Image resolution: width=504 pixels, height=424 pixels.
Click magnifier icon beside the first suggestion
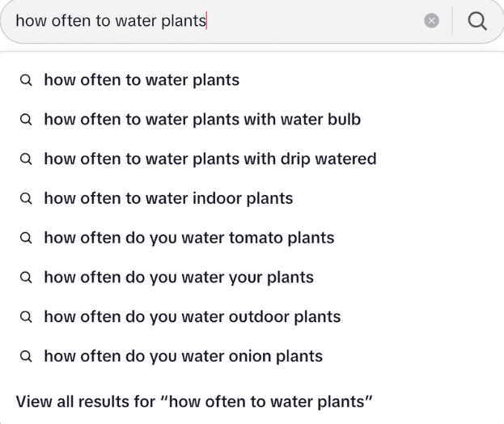pos(26,80)
